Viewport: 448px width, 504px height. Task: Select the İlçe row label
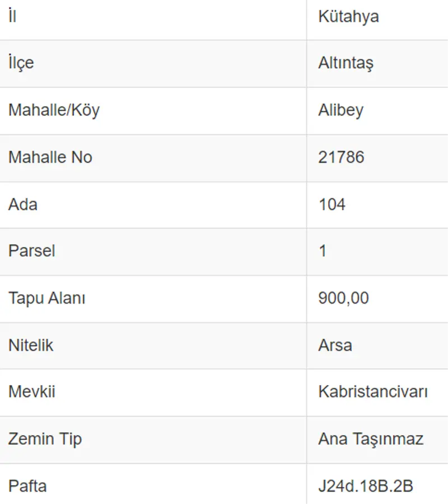click(x=21, y=63)
